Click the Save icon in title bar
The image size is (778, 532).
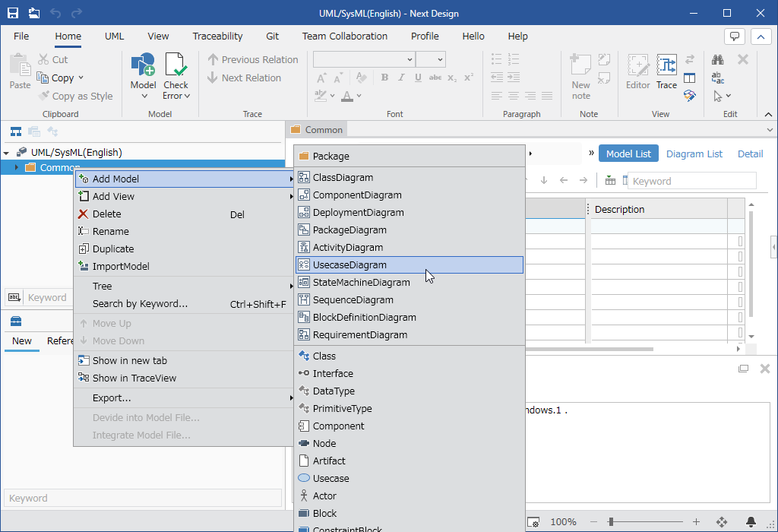pos(13,13)
